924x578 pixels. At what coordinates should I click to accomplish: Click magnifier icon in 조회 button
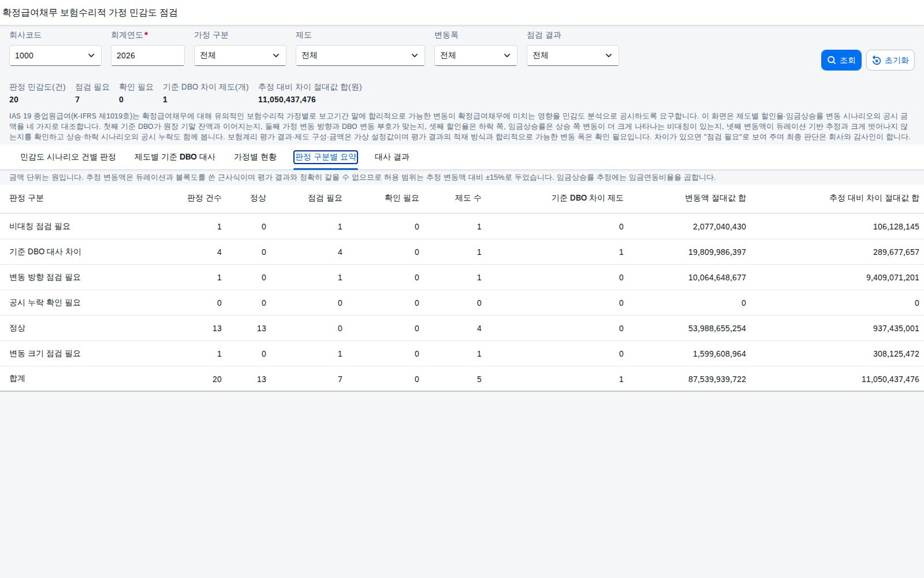pyautogui.click(x=832, y=60)
